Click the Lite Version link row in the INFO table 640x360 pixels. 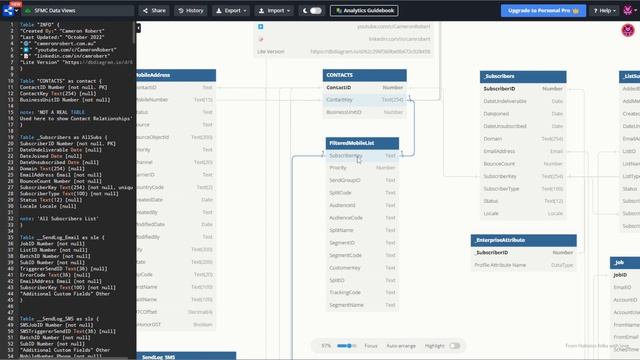[344, 52]
